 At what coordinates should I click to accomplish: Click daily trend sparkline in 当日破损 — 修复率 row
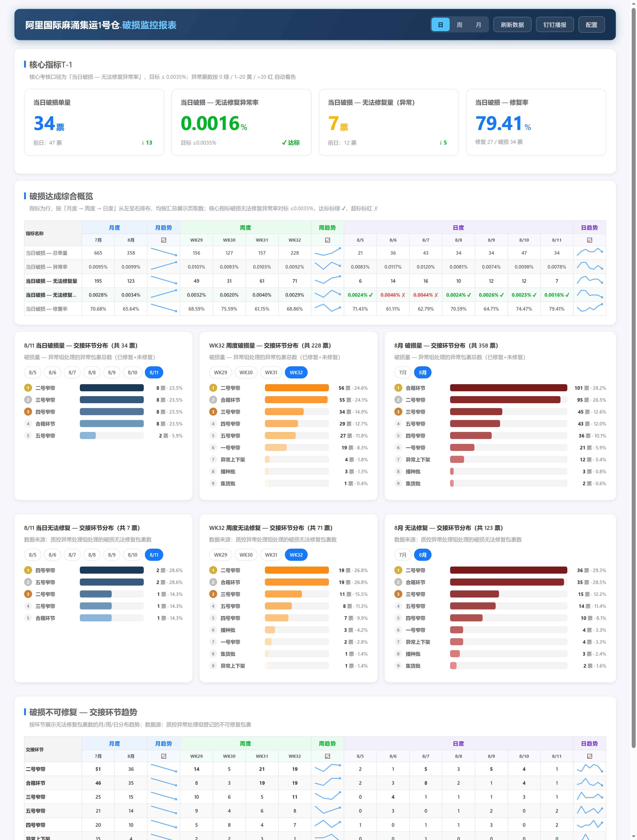tap(589, 308)
